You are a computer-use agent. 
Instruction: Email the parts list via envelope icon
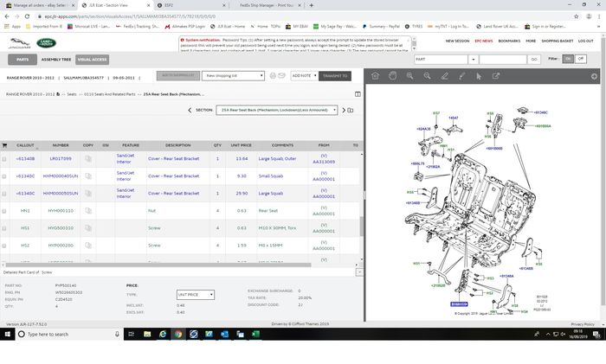[281, 76]
